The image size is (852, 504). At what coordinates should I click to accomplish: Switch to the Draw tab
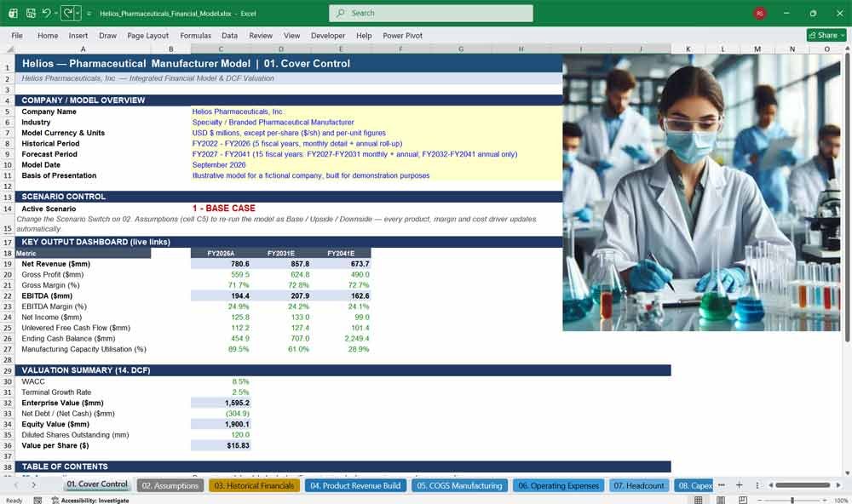107,35
